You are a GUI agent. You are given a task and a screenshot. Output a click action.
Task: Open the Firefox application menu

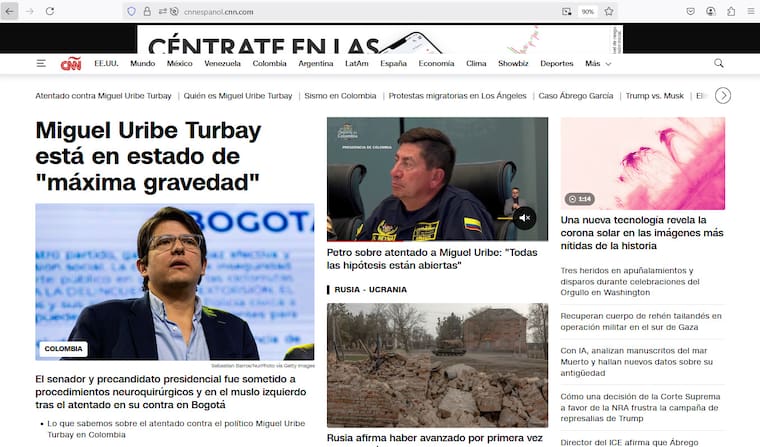[x=750, y=11]
